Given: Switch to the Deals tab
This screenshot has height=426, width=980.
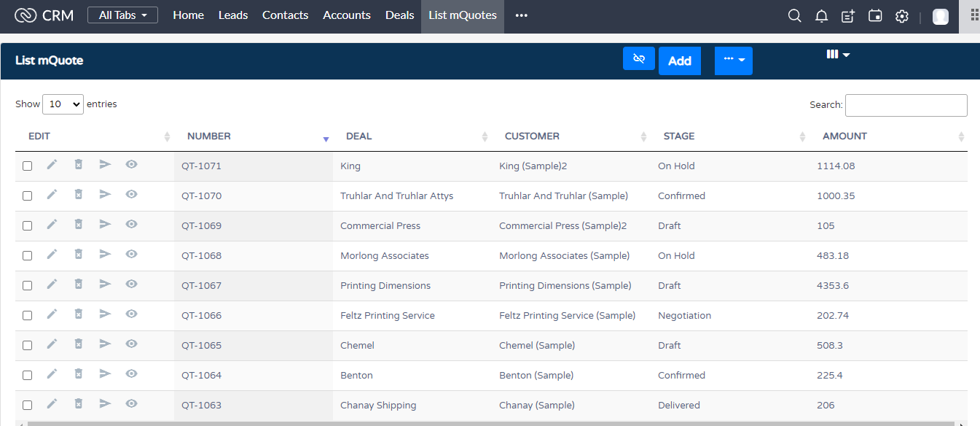Looking at the screenshot, I should 399,15.
